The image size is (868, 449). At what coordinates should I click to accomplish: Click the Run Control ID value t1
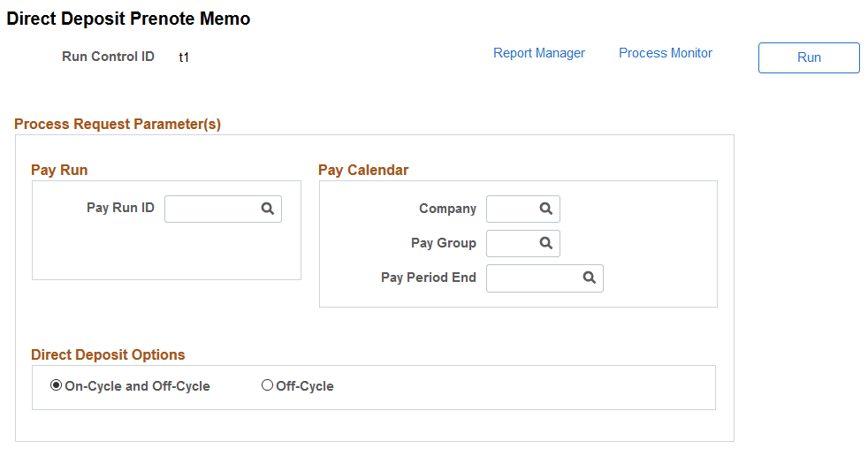(184, 57)
